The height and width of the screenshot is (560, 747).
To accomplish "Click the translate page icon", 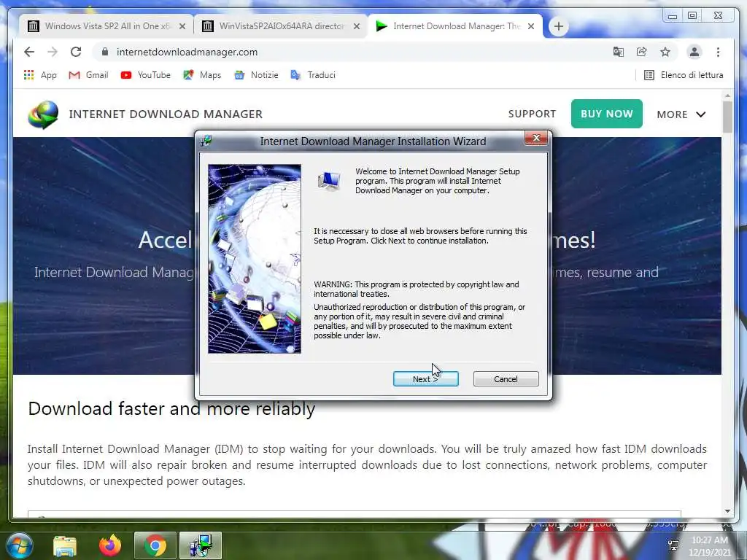I will (x=619, y=52).
